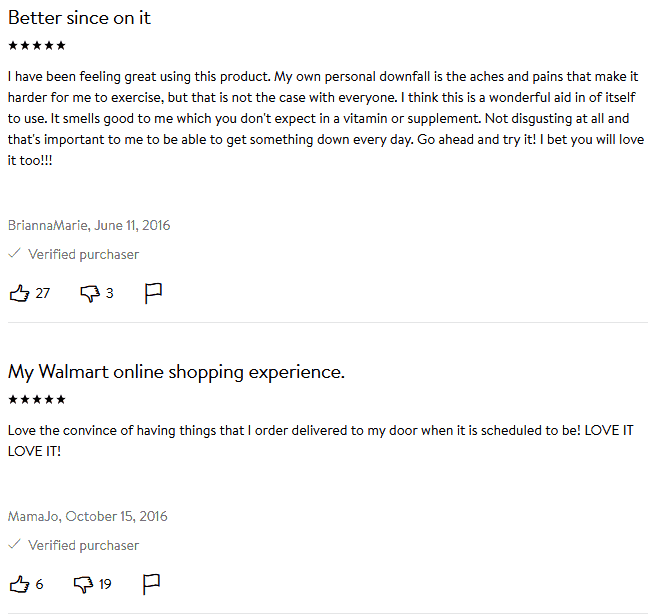Image resolution: width=658 pixels, height=616 pixels.
Task: Click the review text starting "Love the convince"
Action: point(321,441)
